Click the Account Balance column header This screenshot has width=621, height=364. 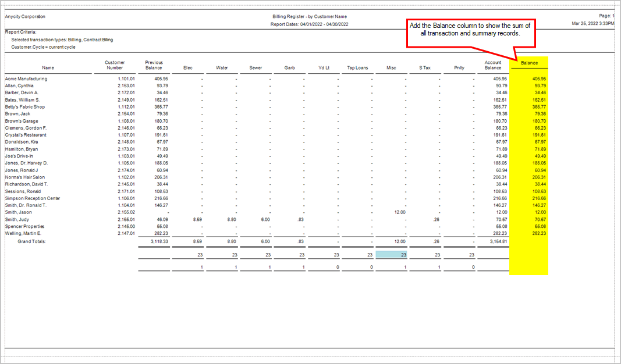[492, 65]
